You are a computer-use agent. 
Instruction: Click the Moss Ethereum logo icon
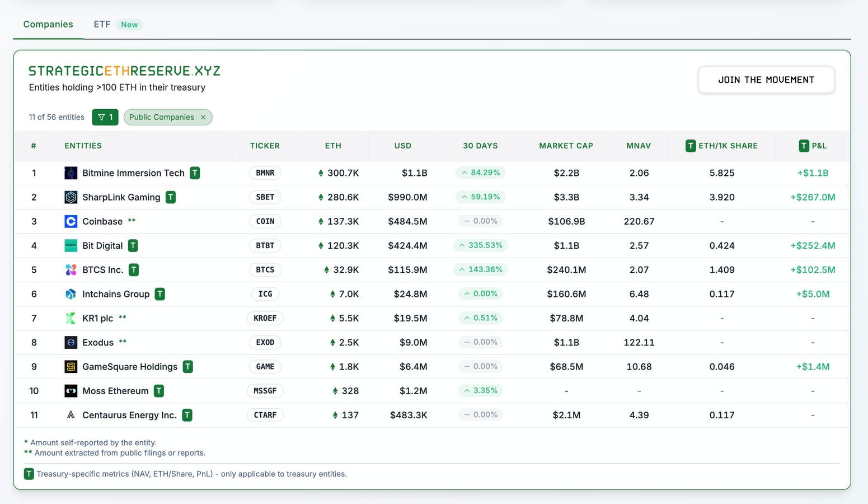click(x=71, y=391)
